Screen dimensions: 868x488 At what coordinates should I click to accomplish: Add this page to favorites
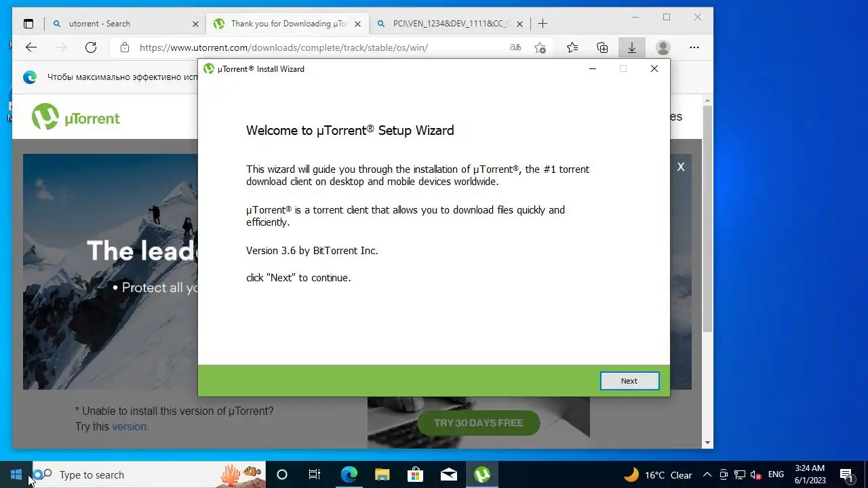[540, 47]
